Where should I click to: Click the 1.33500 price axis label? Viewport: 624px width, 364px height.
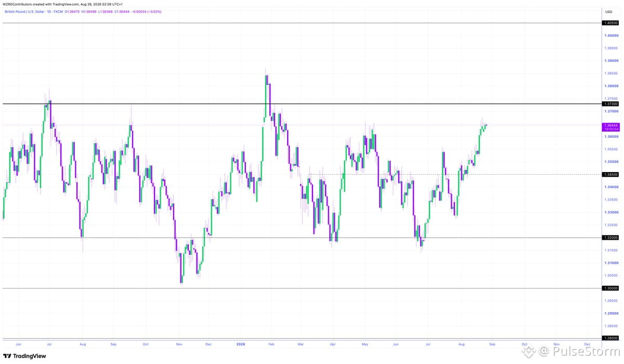610,200
